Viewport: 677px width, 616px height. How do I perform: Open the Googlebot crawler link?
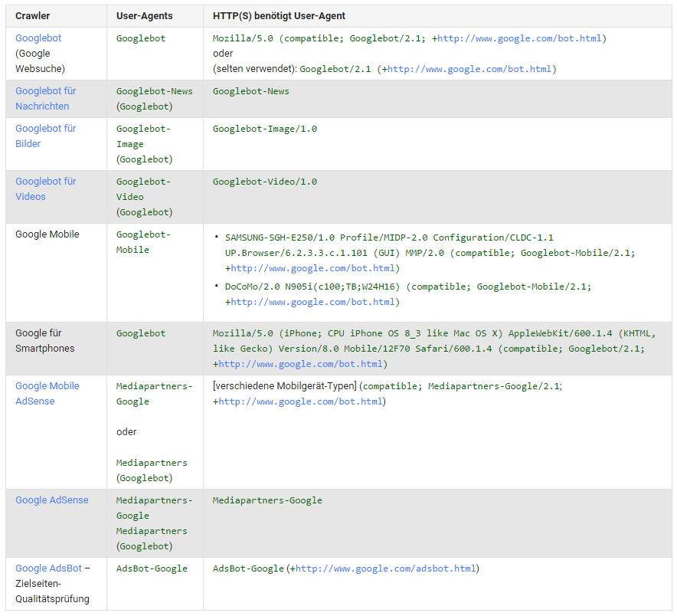click(38, 38)
